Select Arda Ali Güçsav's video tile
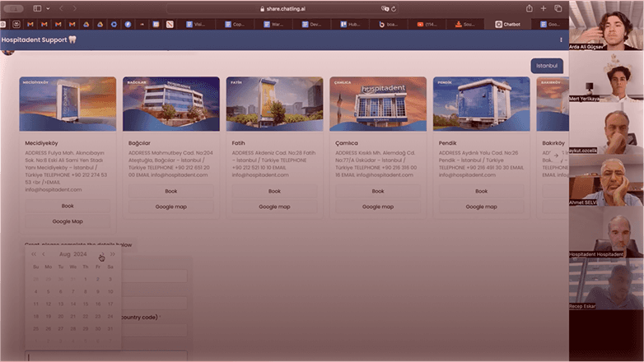This screenshot has height=362, width=644. click(606, 25)
